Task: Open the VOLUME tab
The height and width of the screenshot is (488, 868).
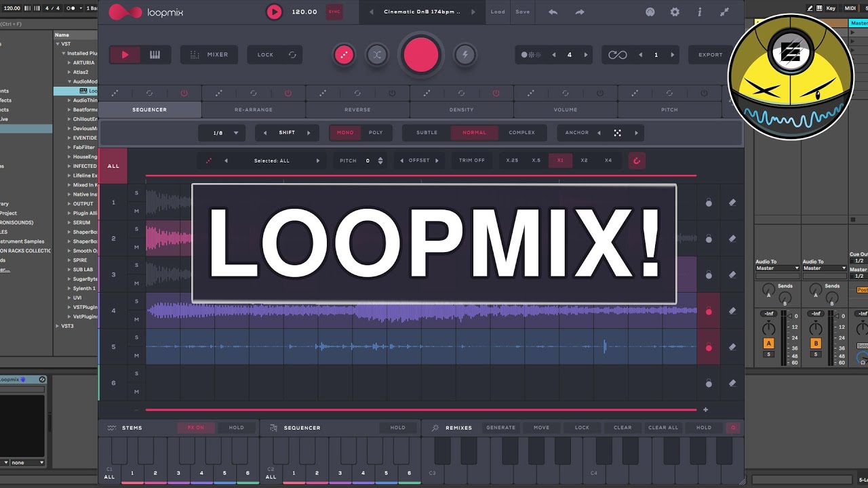Action: pyautogui.click(x=566, y=110)
